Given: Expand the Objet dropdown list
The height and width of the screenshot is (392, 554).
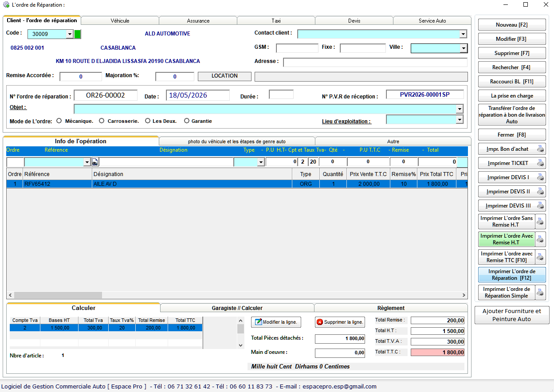Looking at the screenshot, I should pos(460,109).
